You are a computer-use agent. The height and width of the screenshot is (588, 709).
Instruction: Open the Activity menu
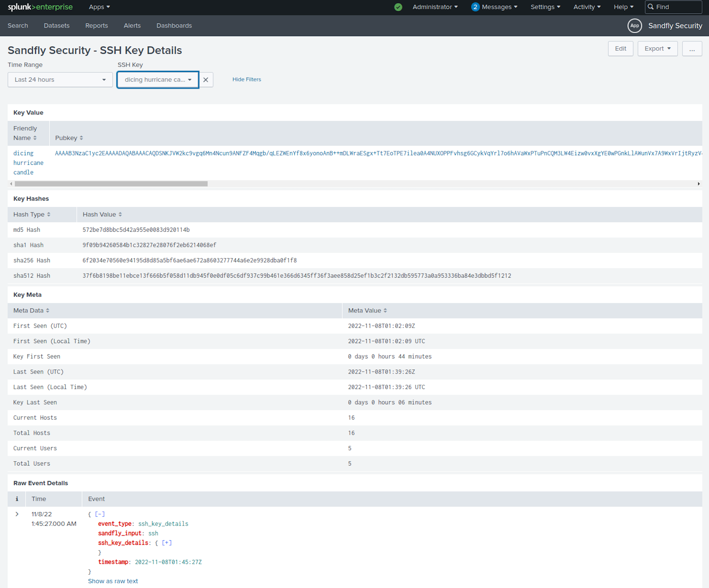point(587,7)
